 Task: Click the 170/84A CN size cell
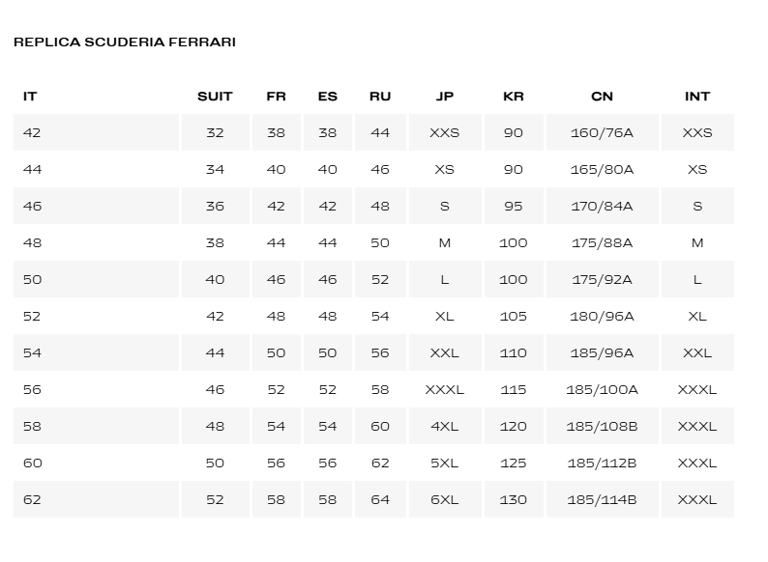click(602, 206)
